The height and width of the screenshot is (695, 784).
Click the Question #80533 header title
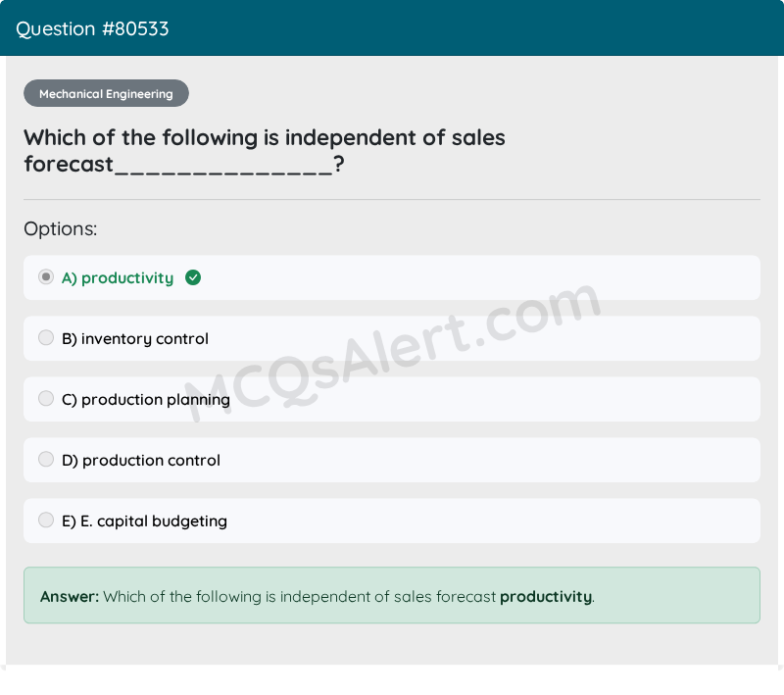point(92,29)
